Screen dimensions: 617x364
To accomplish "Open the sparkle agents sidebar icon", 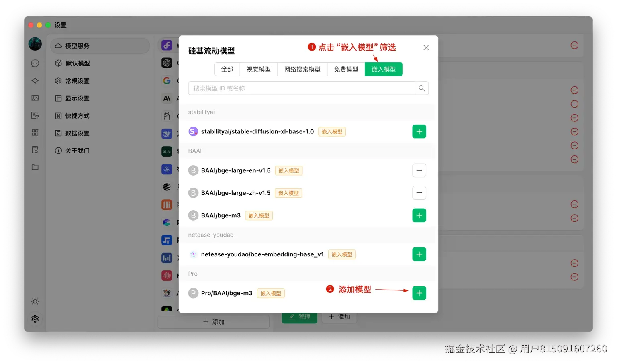I will tap(35, 81).
